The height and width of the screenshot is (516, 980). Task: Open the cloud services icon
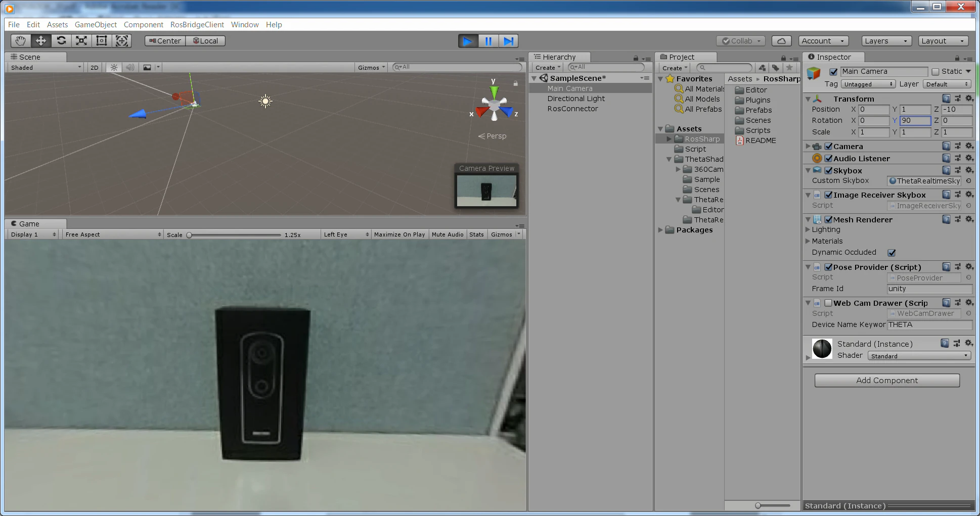coord(781,41)
